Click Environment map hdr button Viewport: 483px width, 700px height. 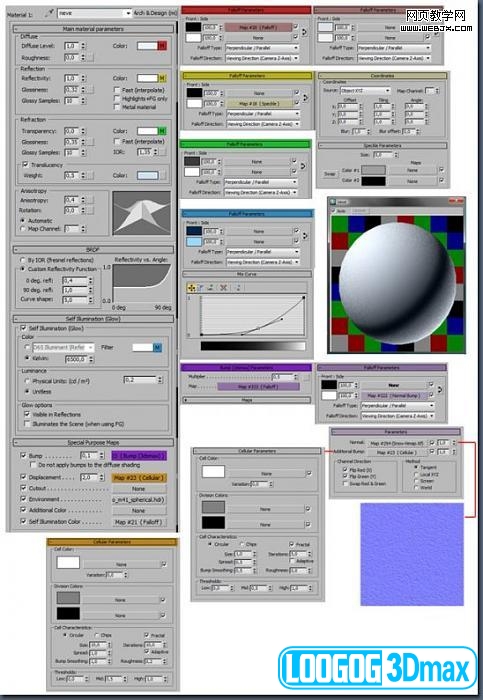(139, 500)
